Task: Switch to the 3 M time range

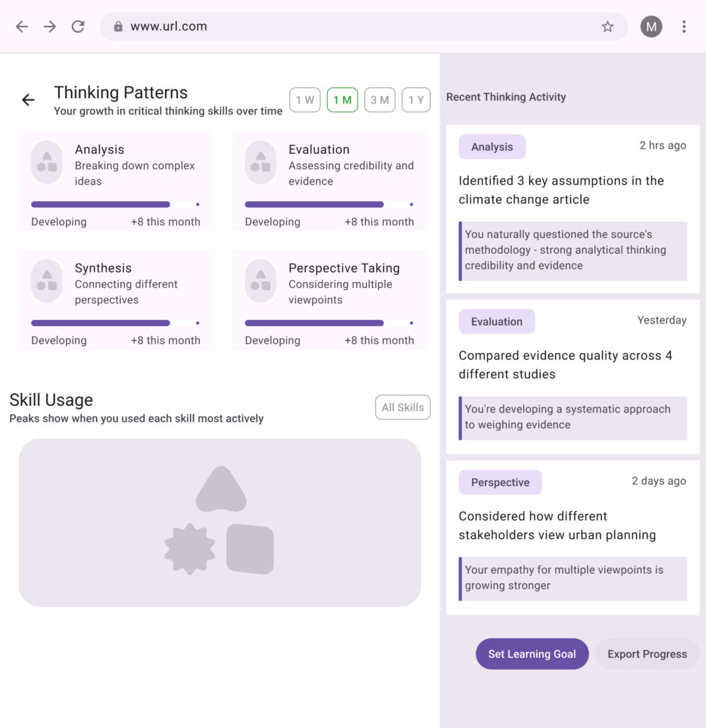Action: click(x=380, y=100)
